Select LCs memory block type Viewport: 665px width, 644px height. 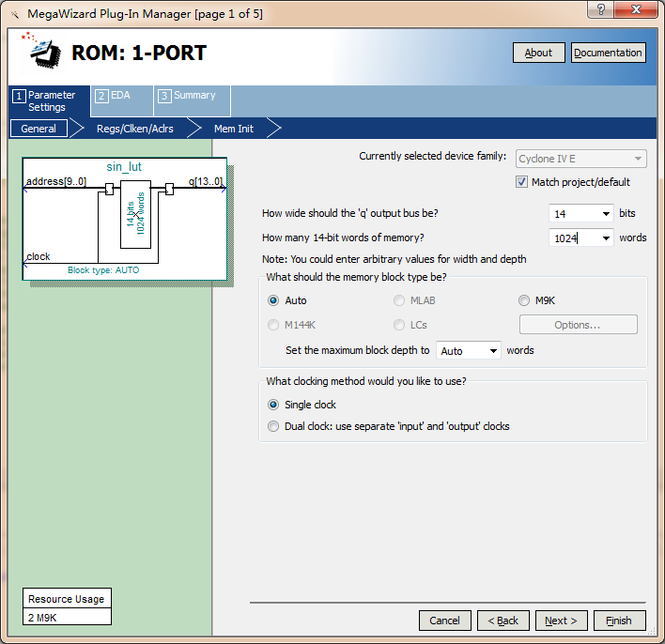coord(399,325)
